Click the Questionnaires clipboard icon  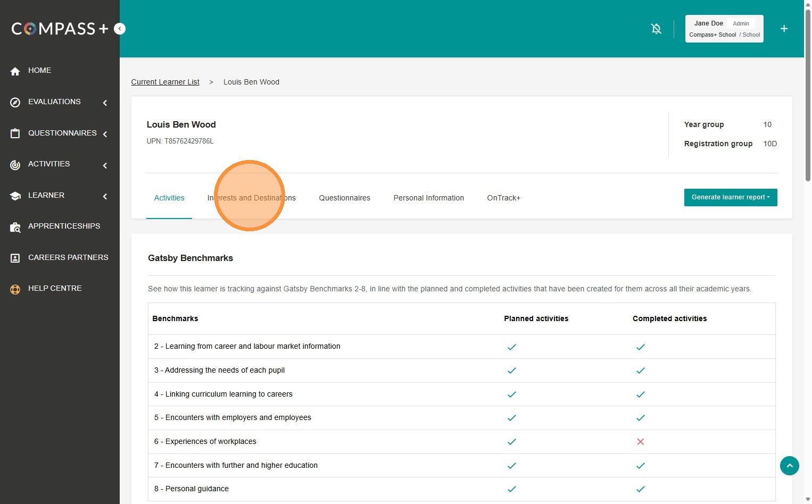point(15,134)
